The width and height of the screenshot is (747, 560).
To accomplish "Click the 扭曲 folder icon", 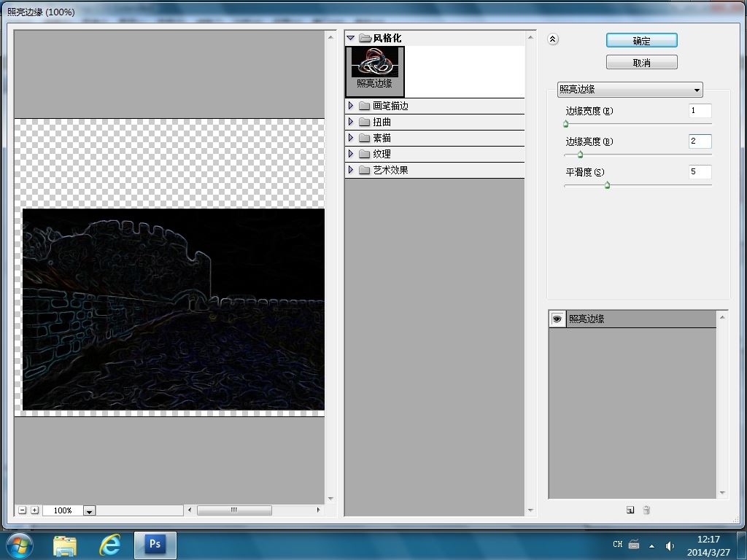I will (x=365, y=122).
